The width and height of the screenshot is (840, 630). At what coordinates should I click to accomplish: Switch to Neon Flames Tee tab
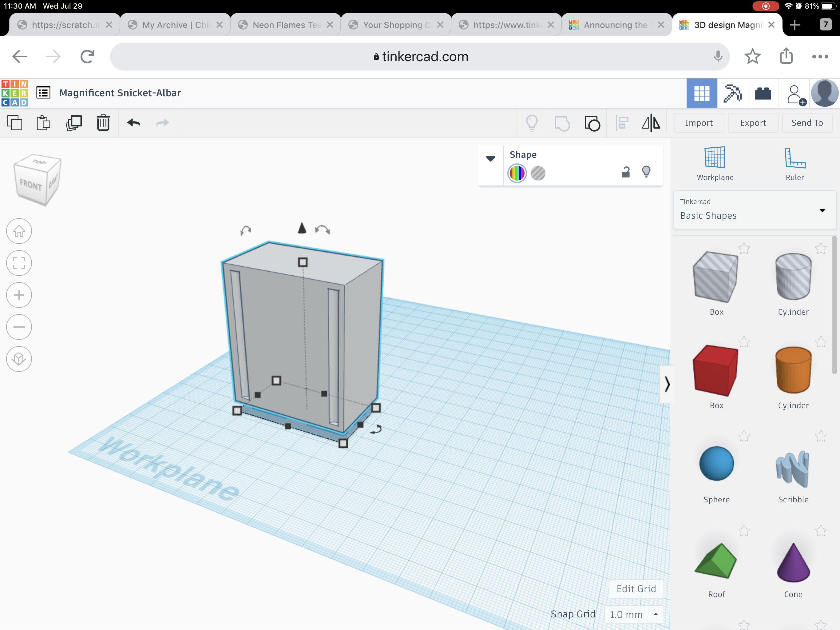(x=286, y=25)
